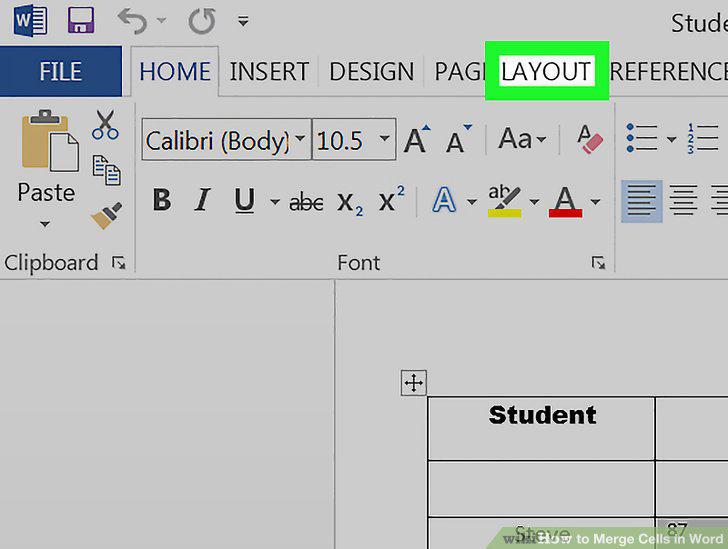The width and height of the screenshot is (728, 549).
Task: Open the PAGE LAYOUT tab
Action: pos(513,72)
